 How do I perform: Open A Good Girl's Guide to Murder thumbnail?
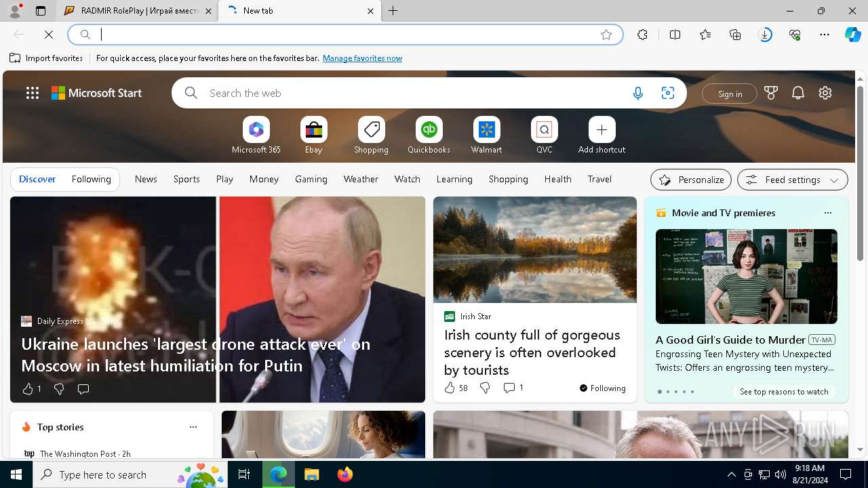pyautogui.click(x=747, y=277)
